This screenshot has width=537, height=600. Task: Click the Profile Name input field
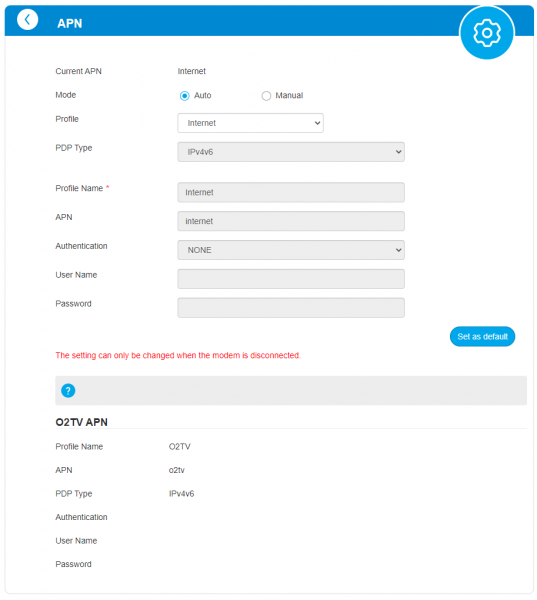point(291,192)
